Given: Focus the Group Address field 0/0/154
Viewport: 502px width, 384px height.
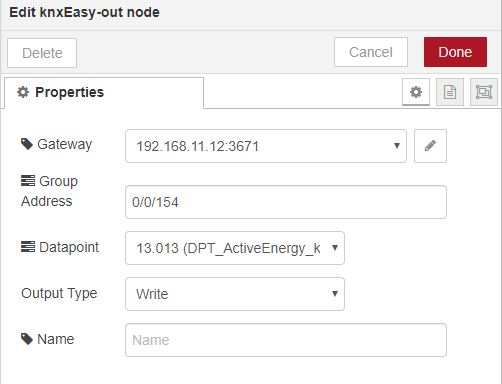Looking at the screenshot, I should coord(286,202).
